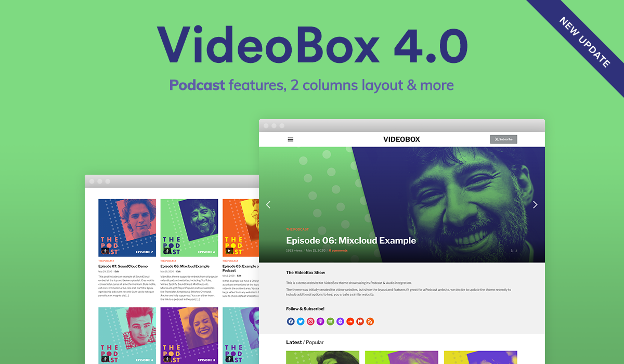The height and width of the screenshot is (364, 624).
Task: Open the Facebook social icon
Action: (291, 321)
